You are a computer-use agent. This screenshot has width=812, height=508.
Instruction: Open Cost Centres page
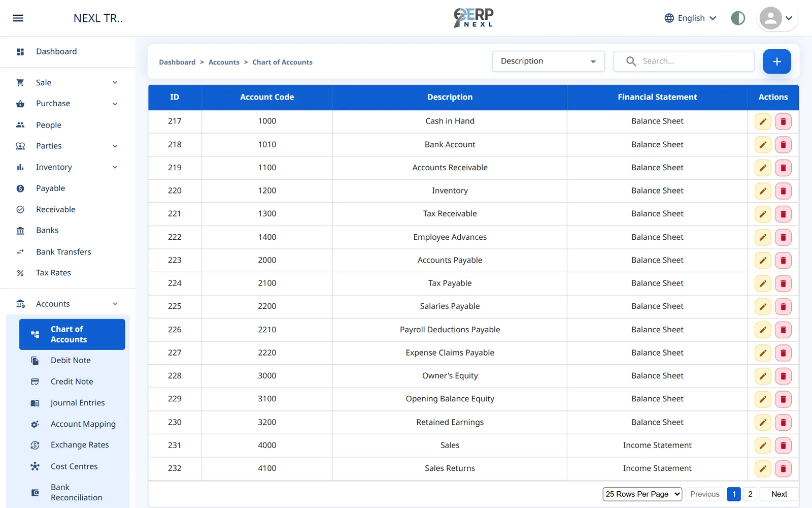[x=72, y=466]
